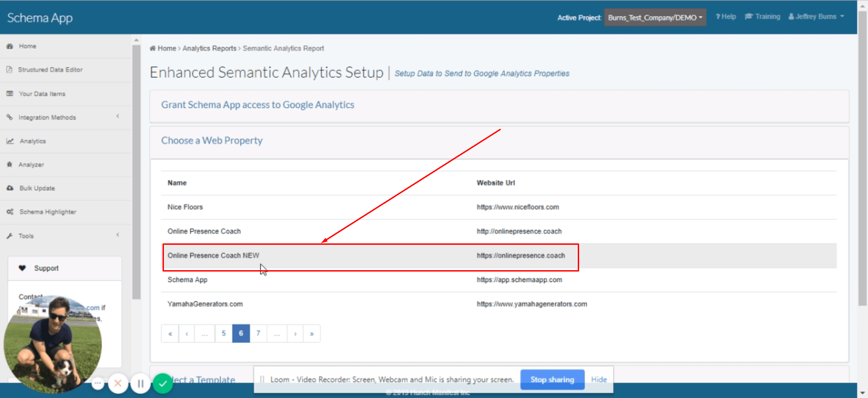The image size is (868, 398).
Task: Click the Website Url column header
Action: [496, 183]
